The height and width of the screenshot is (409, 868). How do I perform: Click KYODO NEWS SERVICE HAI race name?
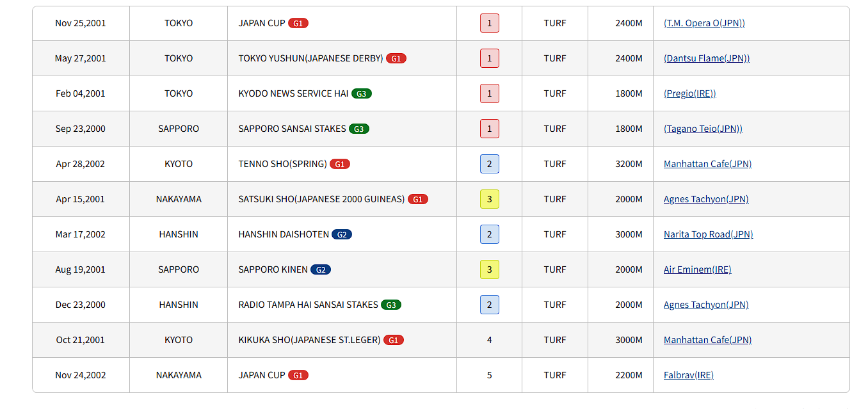click(293, 93)
